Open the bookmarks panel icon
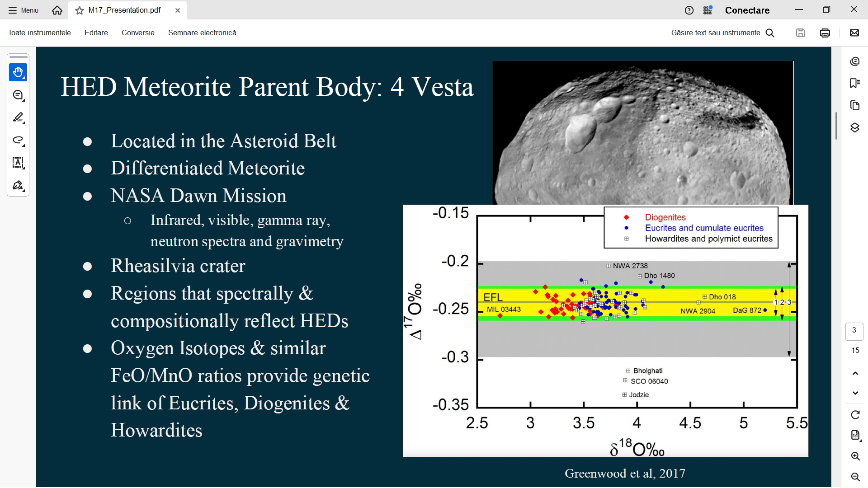This screenshot has width=868, height=488. (x=854, y=83)
